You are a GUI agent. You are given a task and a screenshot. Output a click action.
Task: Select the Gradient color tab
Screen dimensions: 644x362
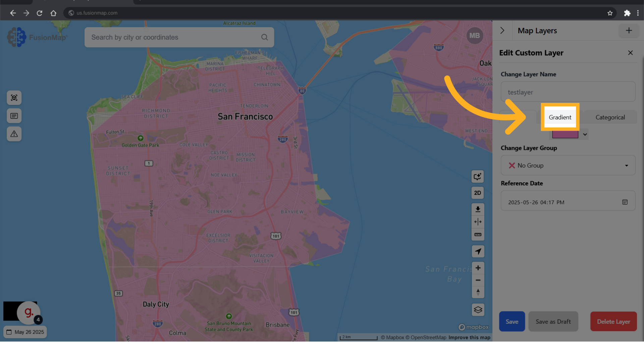pos(560,117)
